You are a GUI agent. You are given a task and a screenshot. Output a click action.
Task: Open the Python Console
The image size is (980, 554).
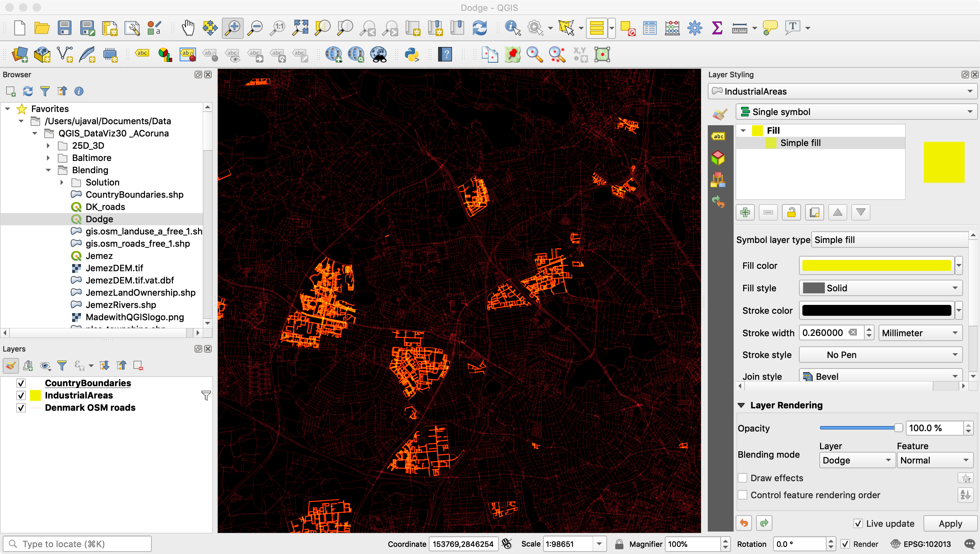click(x=412, y=54)
